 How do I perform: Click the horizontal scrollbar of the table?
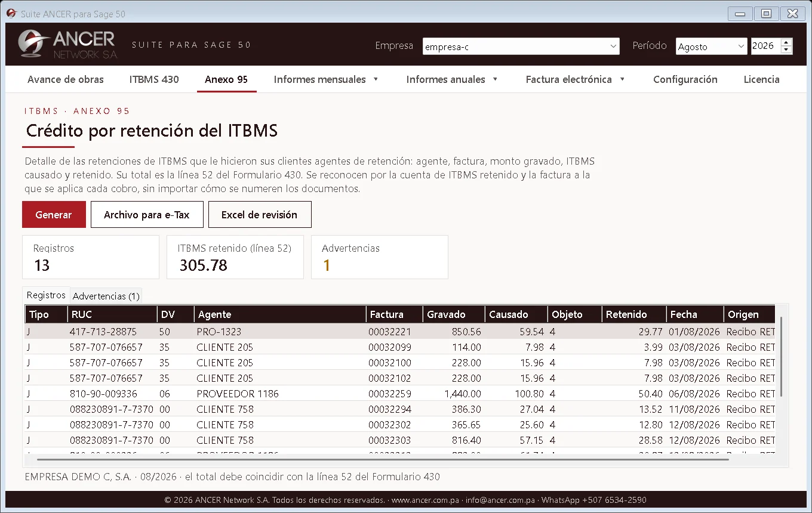[x=383, y=459]
